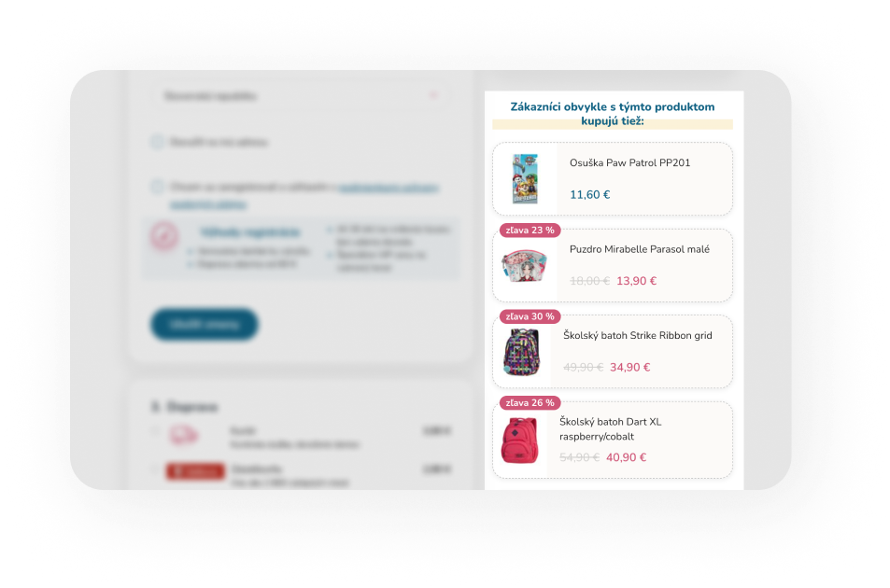890x588 pixels.
Task: Click the zľava 26 % discount badge
Action: click(x=530, y=402)
